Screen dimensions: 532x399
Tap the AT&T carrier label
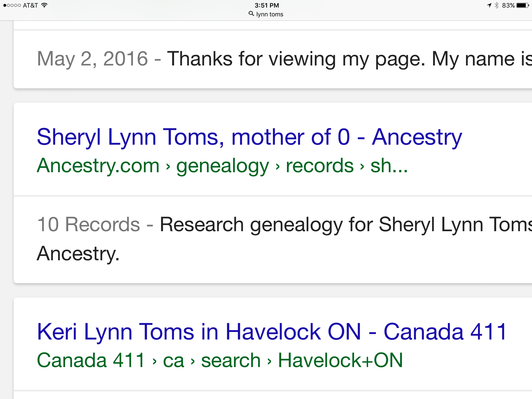[x=30, y=5]
